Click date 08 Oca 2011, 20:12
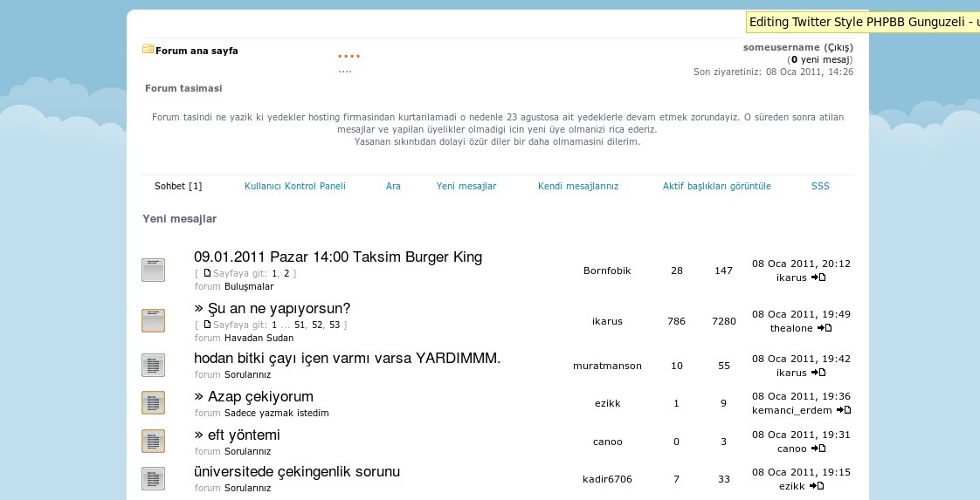Screen dimensions: 980x500 (801, 264)
